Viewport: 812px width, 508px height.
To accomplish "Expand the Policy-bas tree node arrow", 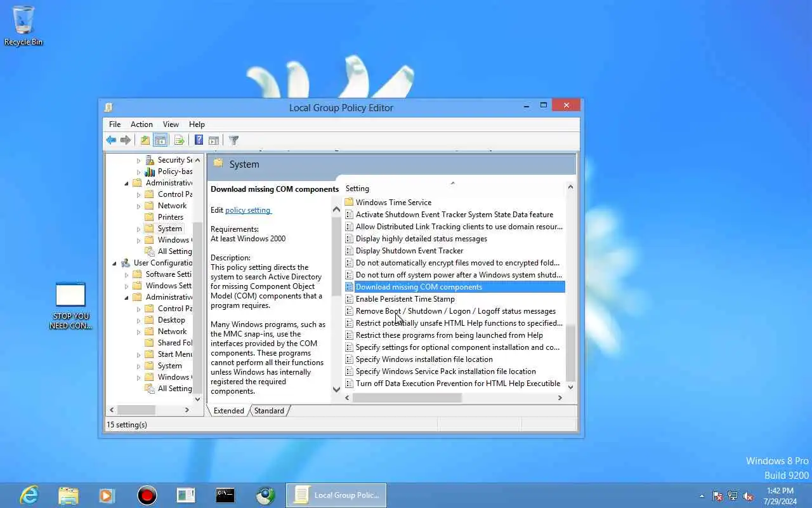I will 138,172.
